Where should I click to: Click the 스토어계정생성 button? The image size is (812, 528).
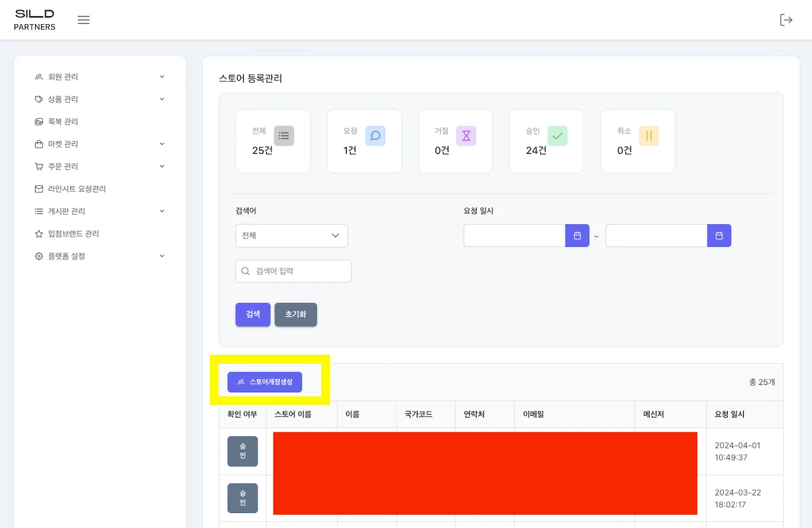pyautogui.click(x=264, y=382)
